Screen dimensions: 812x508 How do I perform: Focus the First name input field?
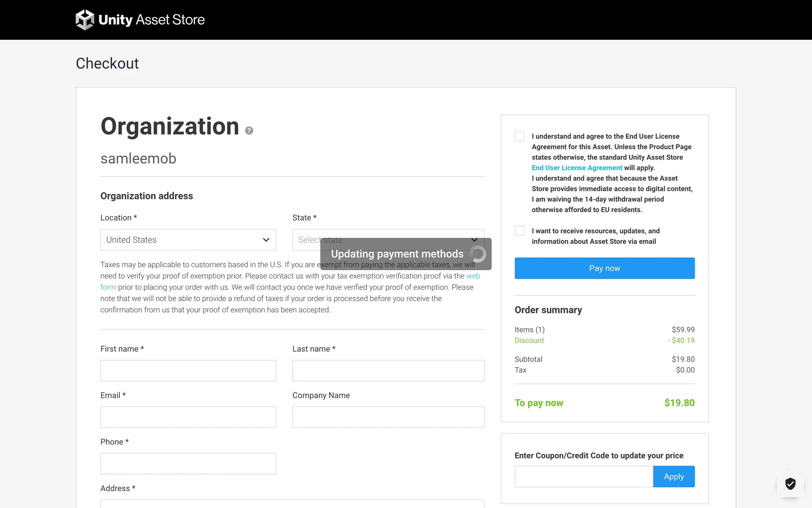tap(188, 370)
